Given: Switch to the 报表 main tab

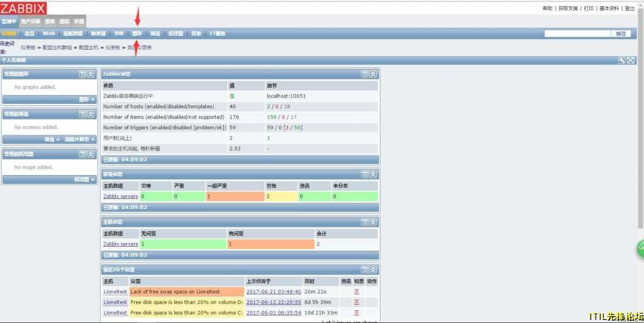Looking at the screenshot, I should coord(50,21).
